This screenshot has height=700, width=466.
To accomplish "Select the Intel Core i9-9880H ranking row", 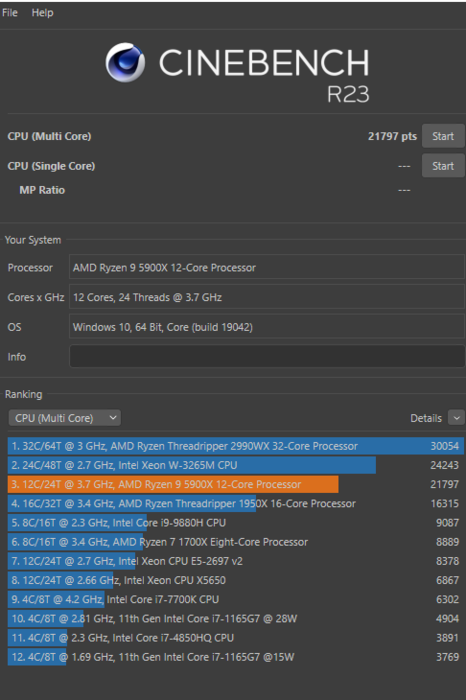I will 236,523.
